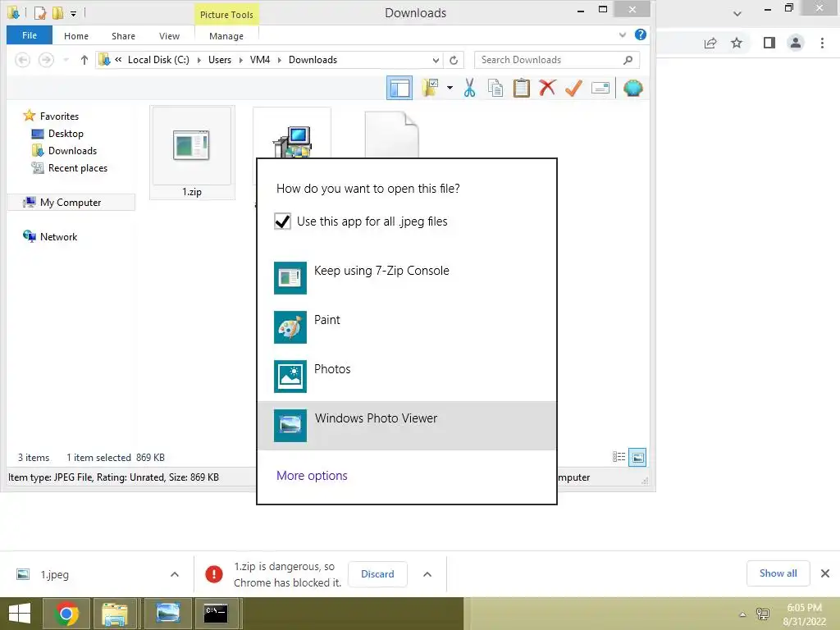Open 1.jpeg download options caret

175,574
